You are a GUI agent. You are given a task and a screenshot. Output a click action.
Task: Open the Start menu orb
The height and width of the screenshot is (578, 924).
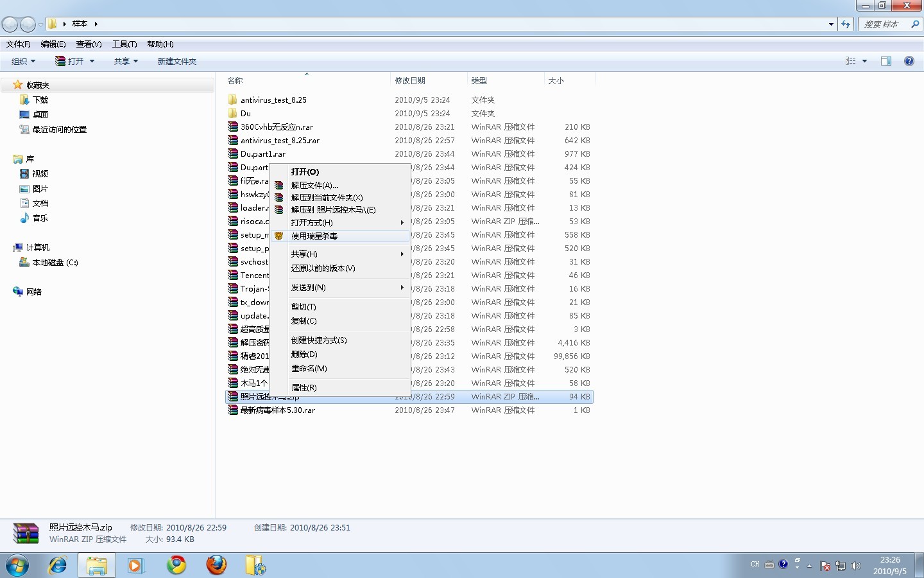[x=17, y=566]
